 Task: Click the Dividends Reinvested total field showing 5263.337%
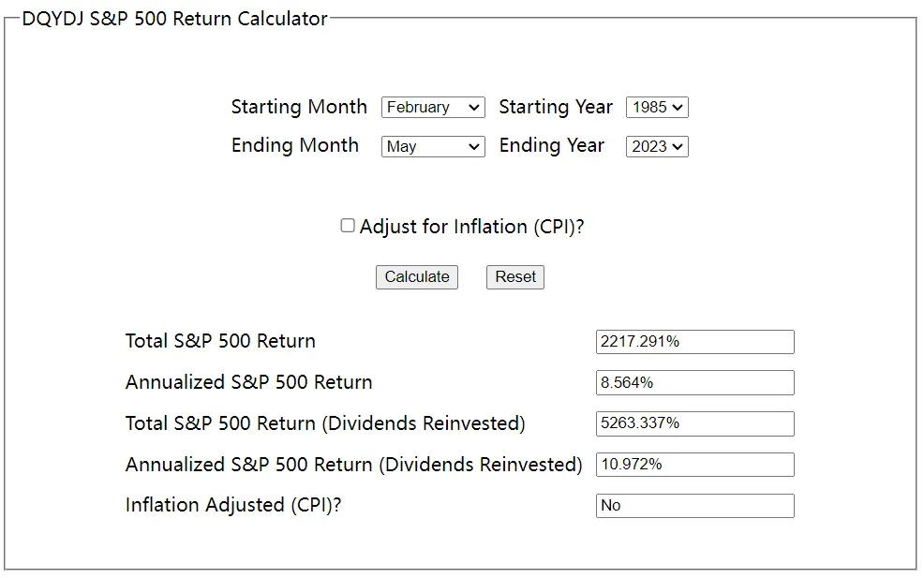pyautogui.click(x=694, y=423)
